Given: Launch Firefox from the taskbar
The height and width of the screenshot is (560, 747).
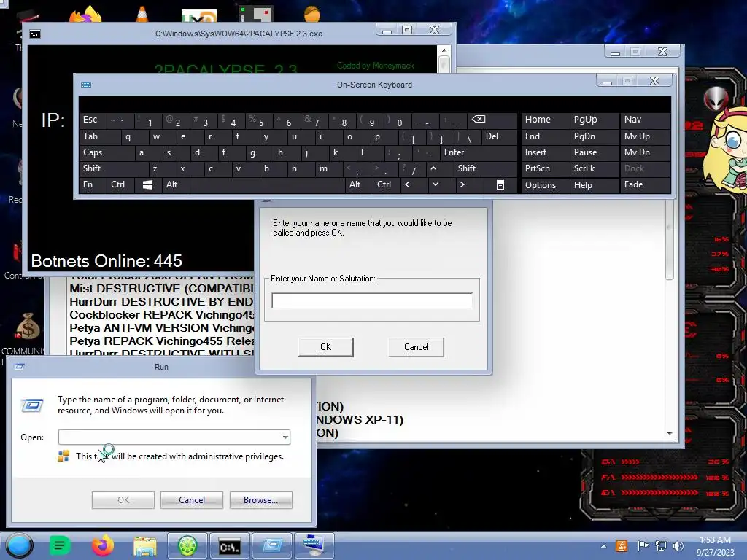Looking at the screenshot, I should 103,545.
